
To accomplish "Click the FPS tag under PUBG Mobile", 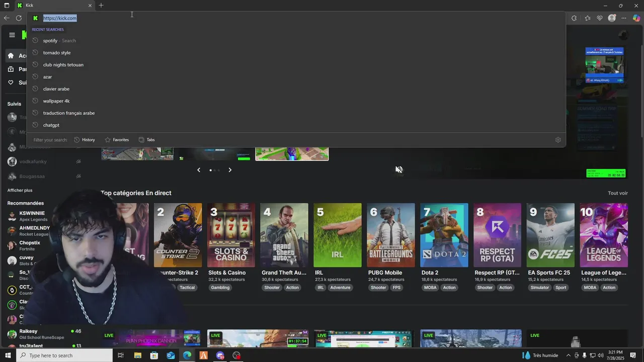I will click(397, 288).
